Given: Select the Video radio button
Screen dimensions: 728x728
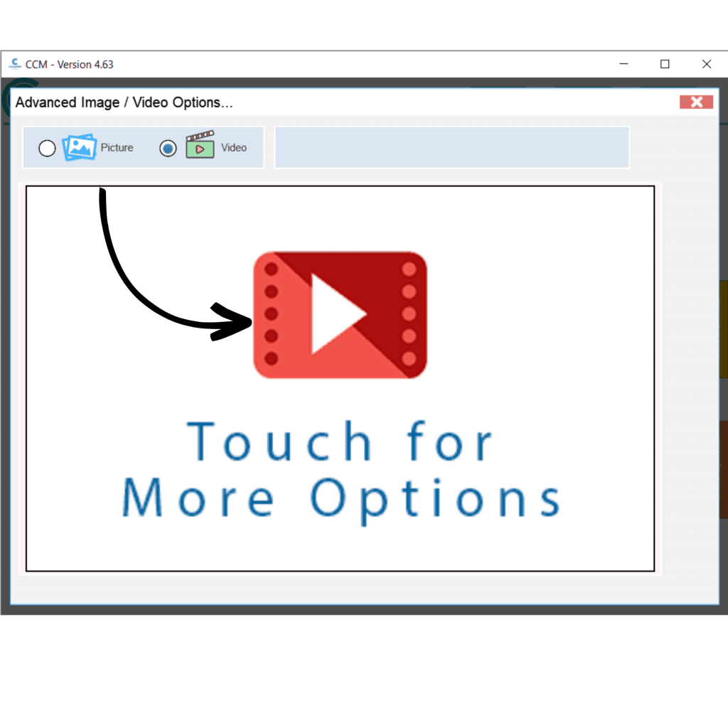Looking at the screenshot, I should click(168, 148).
